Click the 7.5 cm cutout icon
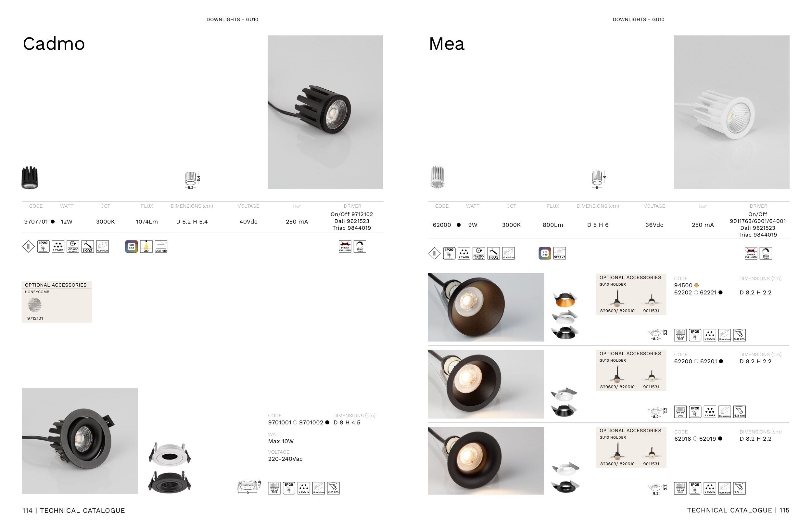Image resolution: width=812 pixels, height=530 pixels. pos(739,488)
